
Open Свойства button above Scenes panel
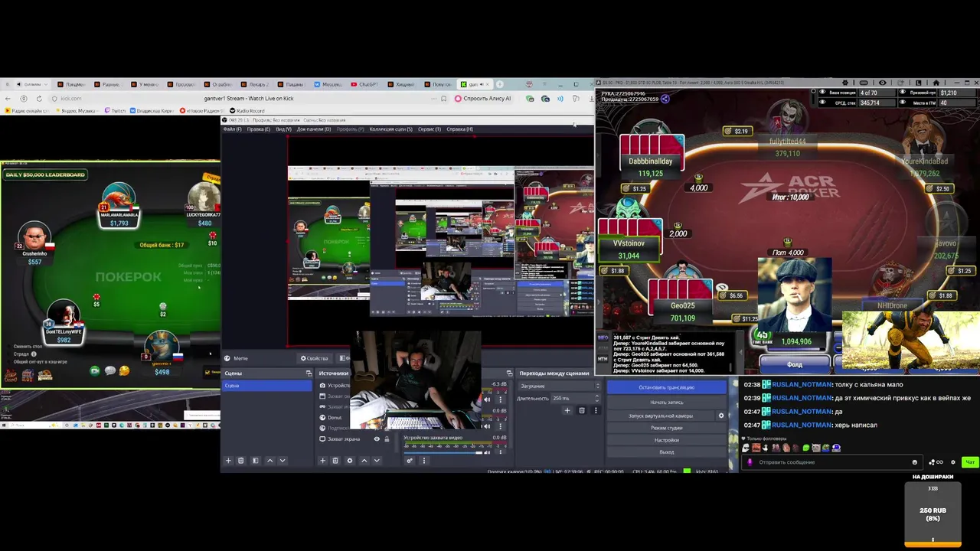tap(314, 358)
